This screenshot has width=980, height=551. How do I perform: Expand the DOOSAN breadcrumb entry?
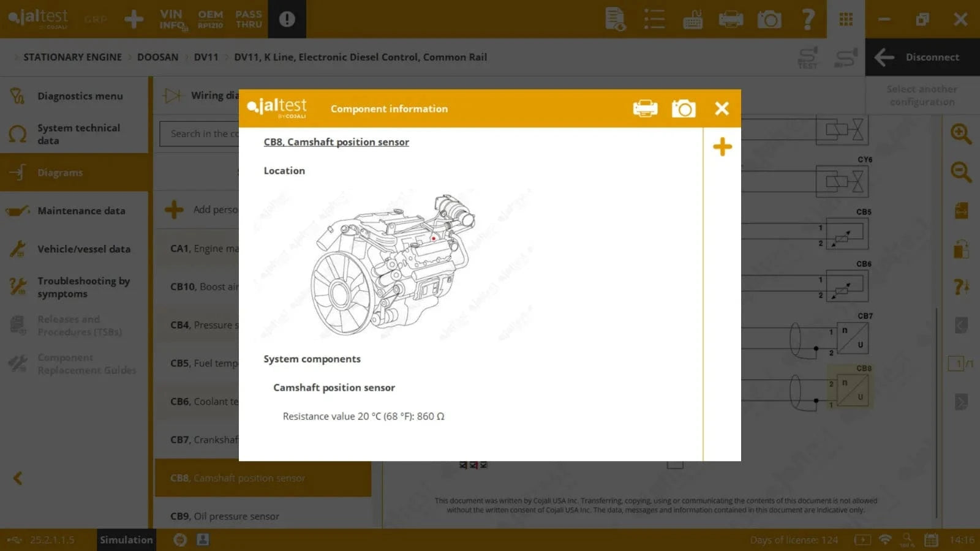pyautogui.click(x=158, y=57)
